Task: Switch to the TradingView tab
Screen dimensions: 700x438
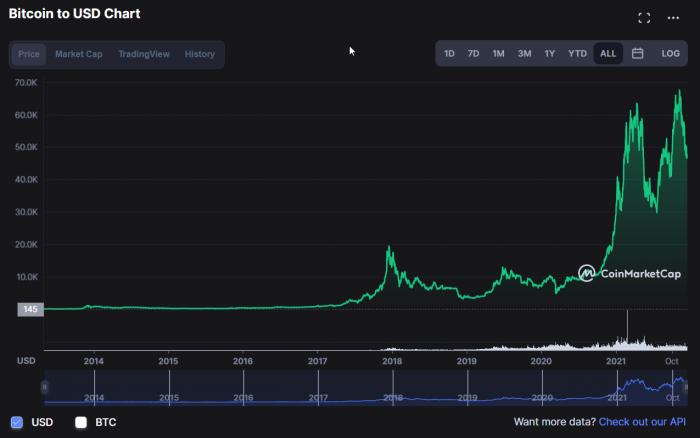Action: pyautogui.click(x=144, y=54)
